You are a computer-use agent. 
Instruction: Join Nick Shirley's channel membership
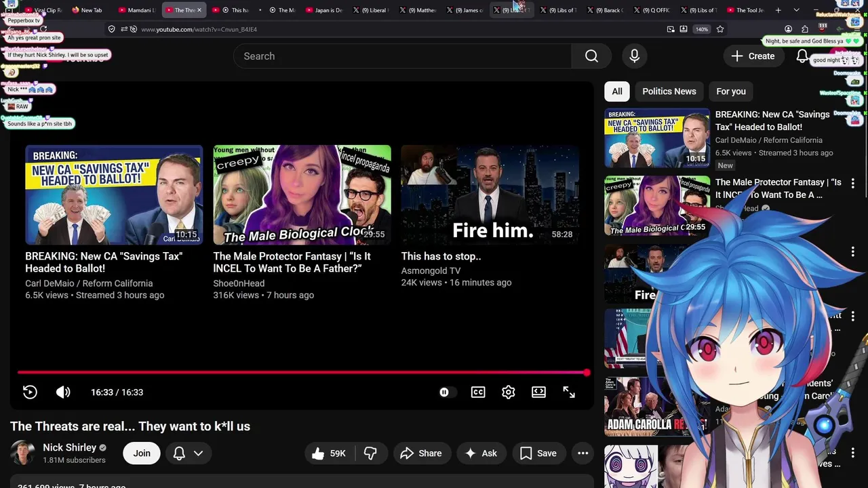(x=142, y=453)
